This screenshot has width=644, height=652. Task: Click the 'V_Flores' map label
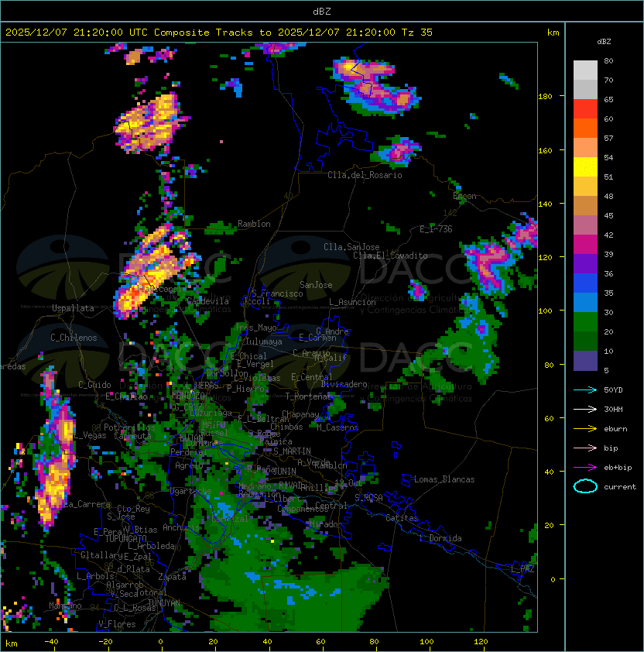click(117, 624)
